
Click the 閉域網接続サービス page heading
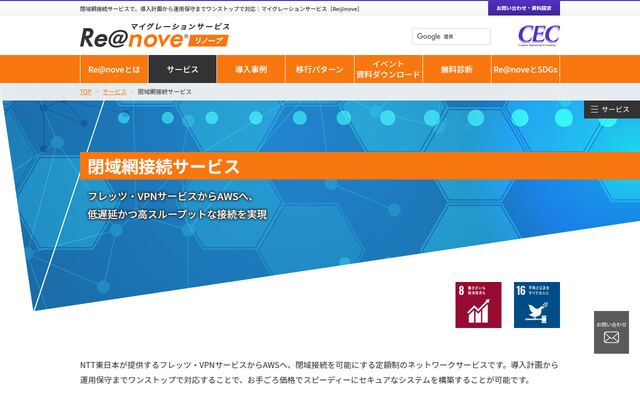click(x=164, y=166)
